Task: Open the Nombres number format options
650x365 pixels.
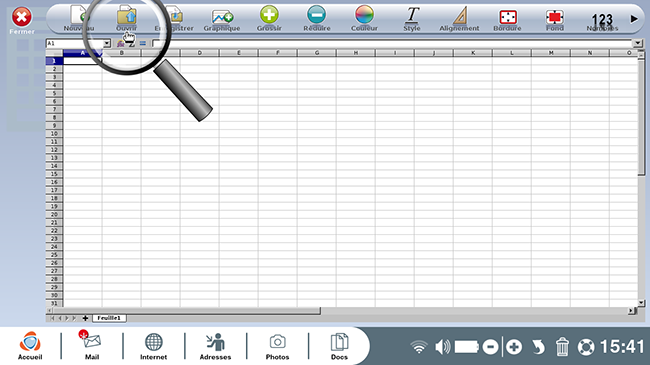Action: (602, 21)
